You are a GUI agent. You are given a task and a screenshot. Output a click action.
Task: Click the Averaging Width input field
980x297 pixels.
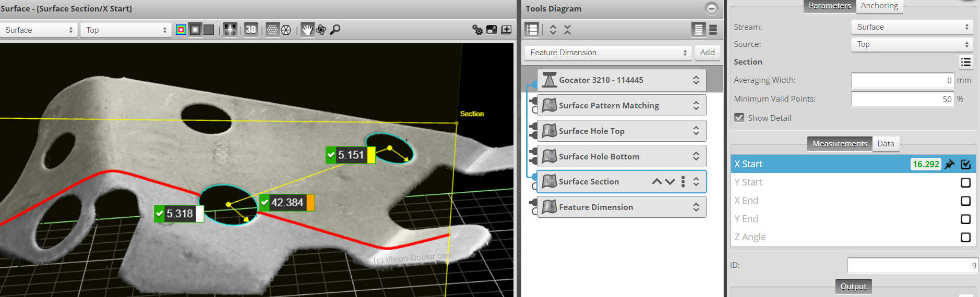pos(902,80)
